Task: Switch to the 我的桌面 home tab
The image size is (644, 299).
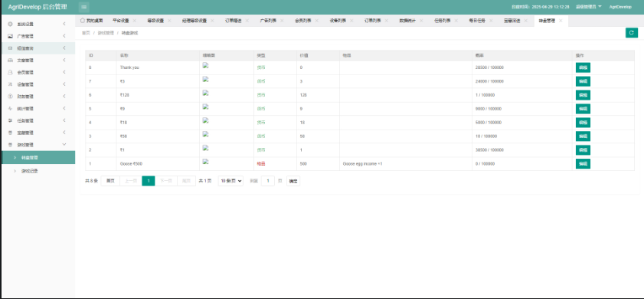Action: (x=92, y=21)
